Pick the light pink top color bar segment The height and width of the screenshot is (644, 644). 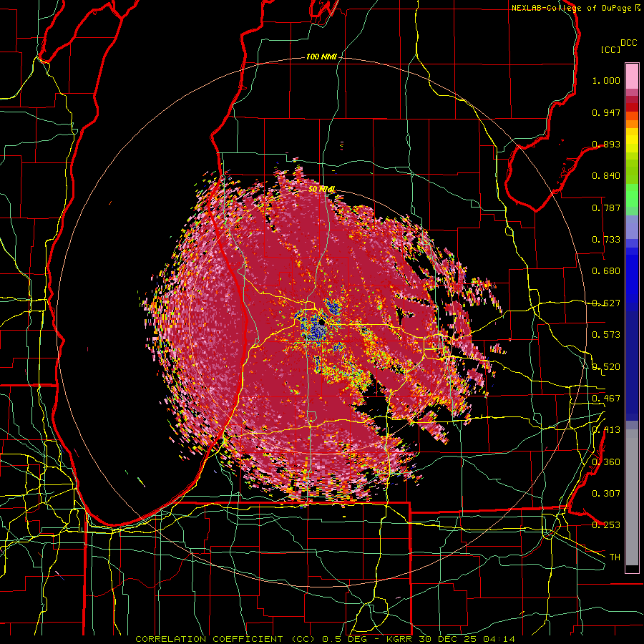click(632, 77)
